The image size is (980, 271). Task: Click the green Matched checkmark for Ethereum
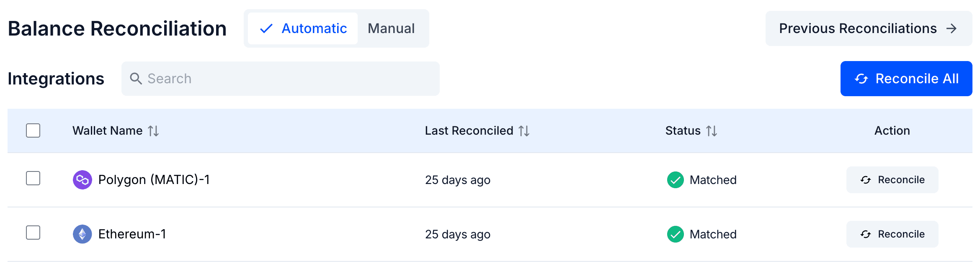(676, 234)
